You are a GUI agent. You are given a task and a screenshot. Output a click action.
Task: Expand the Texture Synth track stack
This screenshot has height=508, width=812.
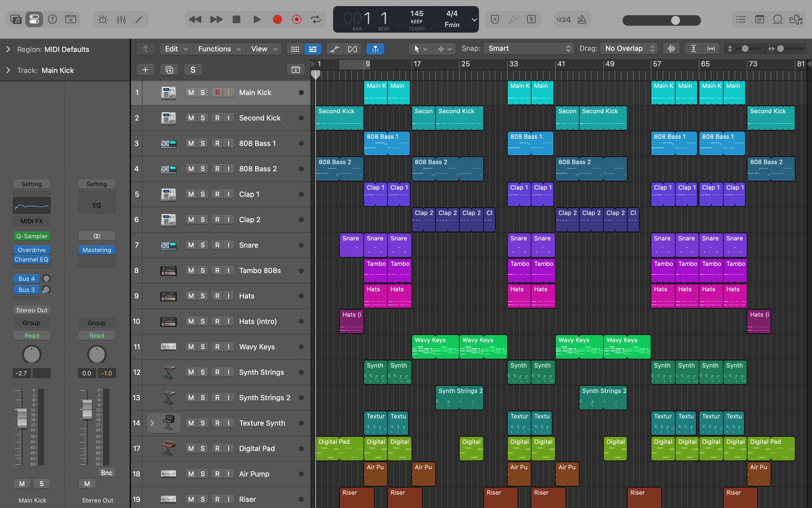[x=152, y=423]
